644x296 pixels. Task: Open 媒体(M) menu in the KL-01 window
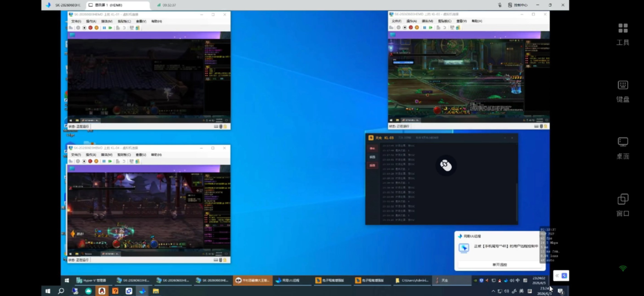[107, 21]
